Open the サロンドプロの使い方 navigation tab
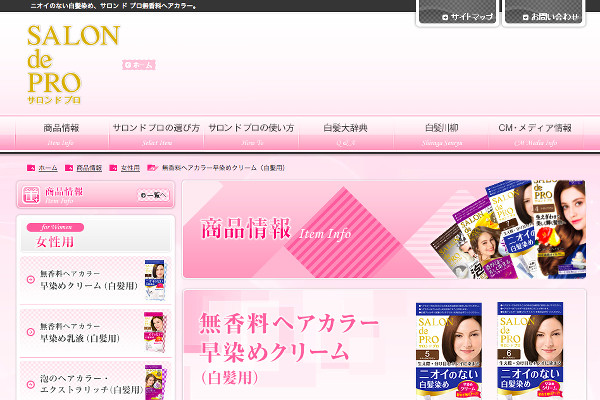Viewport: 600px width, 400px height. (x=251, y=133)
